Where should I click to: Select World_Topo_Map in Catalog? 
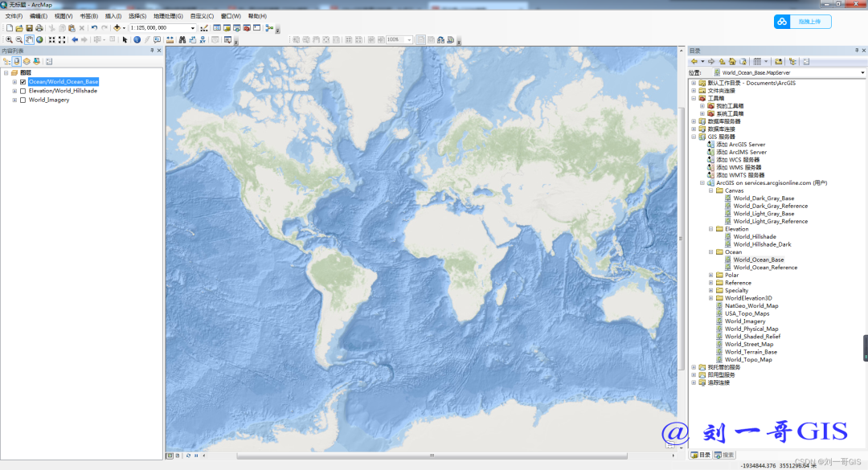[748, 360]
